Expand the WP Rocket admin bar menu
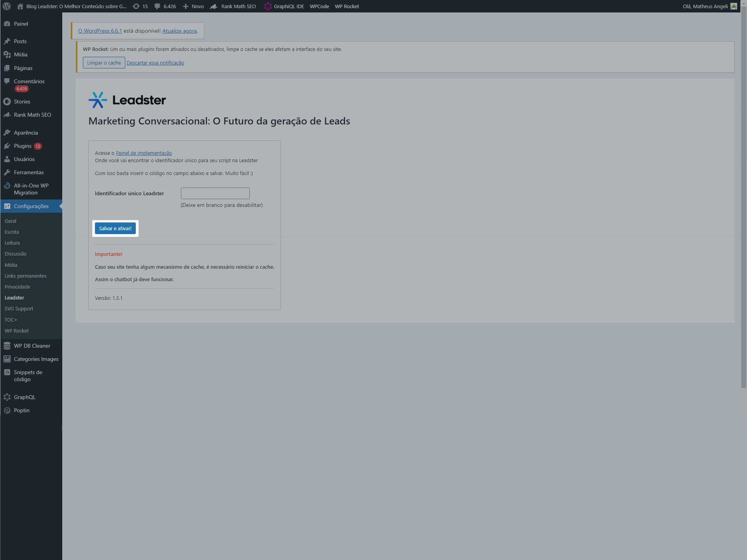This screenshot has height=560, width=747. pyautogui.click(x=347, y=6)
